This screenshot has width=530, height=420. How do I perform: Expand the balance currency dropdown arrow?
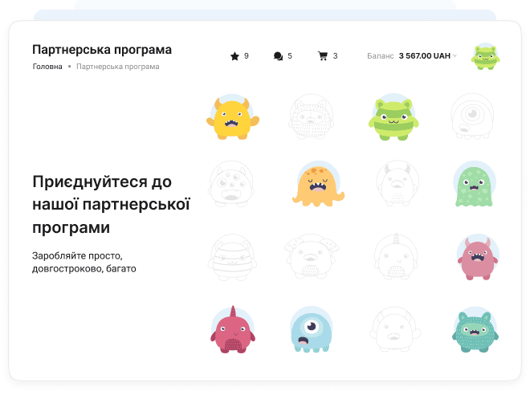pyautogui.click(x=455, y=57)
